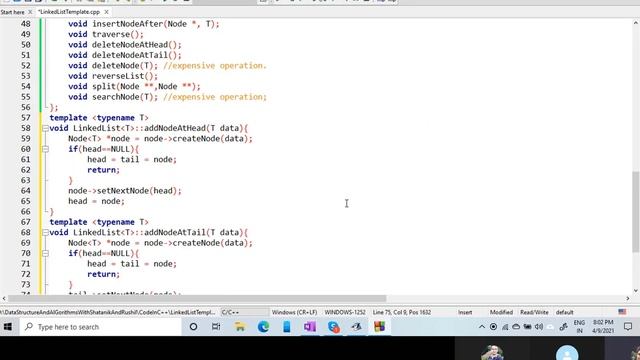
Task: Collapse fold marker at line 68 addNodeAtTail
Action: (x=45, y=233)
